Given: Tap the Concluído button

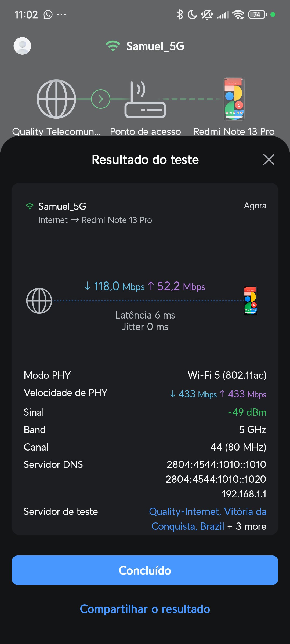Looking at the screenshot, I should [x=145, y=570].
